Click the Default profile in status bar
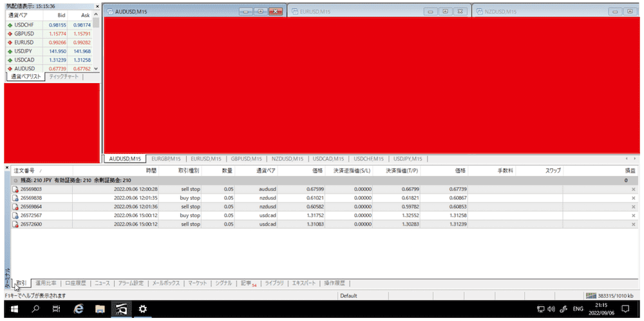The width and height of the screenshot is (644, 321). [x=349, y=295]
